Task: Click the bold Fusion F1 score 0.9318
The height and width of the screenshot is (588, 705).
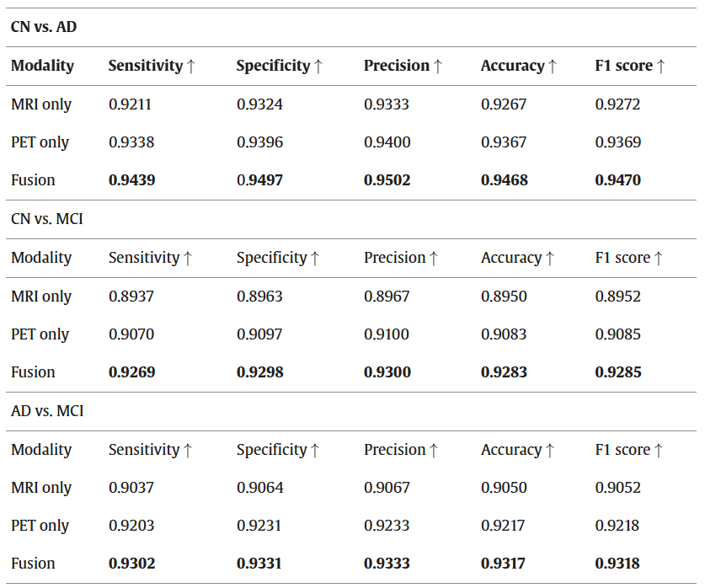Action: (618, 564)
